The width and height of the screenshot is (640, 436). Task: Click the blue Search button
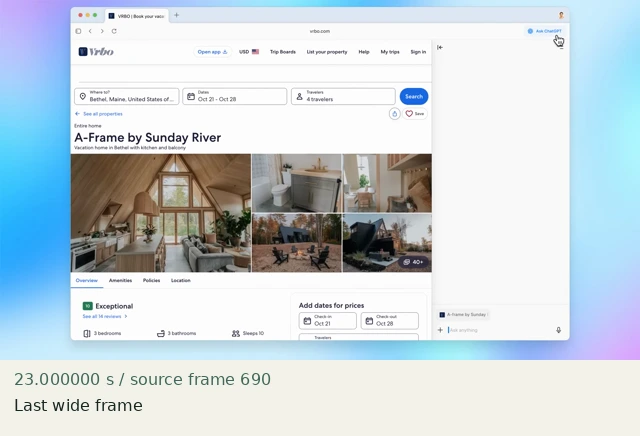(x=414, y=96)
